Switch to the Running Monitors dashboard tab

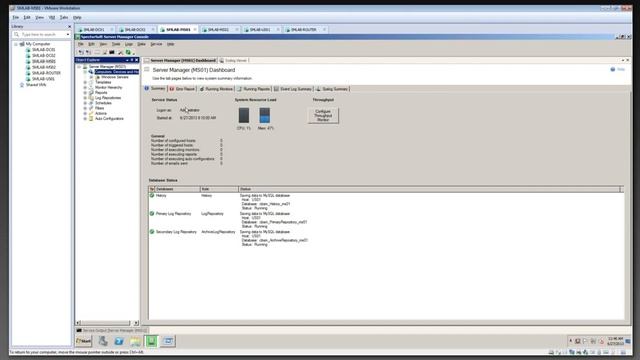(x=216, y=89)
